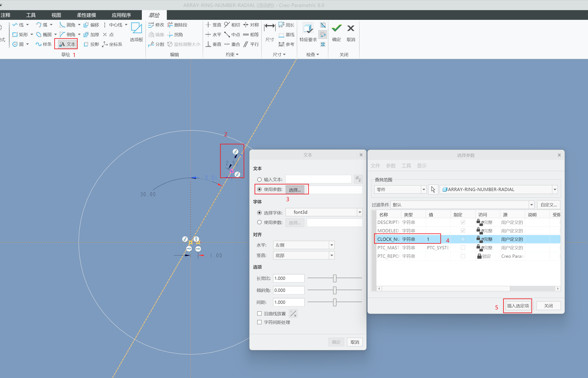Select the 点 (Point) tool
Screen dimensions: 588x378
(108, 35)
